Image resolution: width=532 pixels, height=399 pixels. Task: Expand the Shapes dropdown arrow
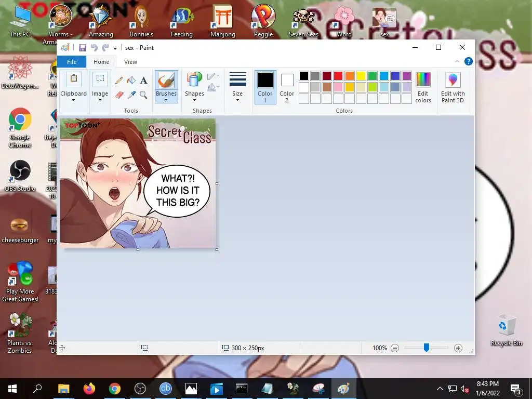[x=194, y=100]
